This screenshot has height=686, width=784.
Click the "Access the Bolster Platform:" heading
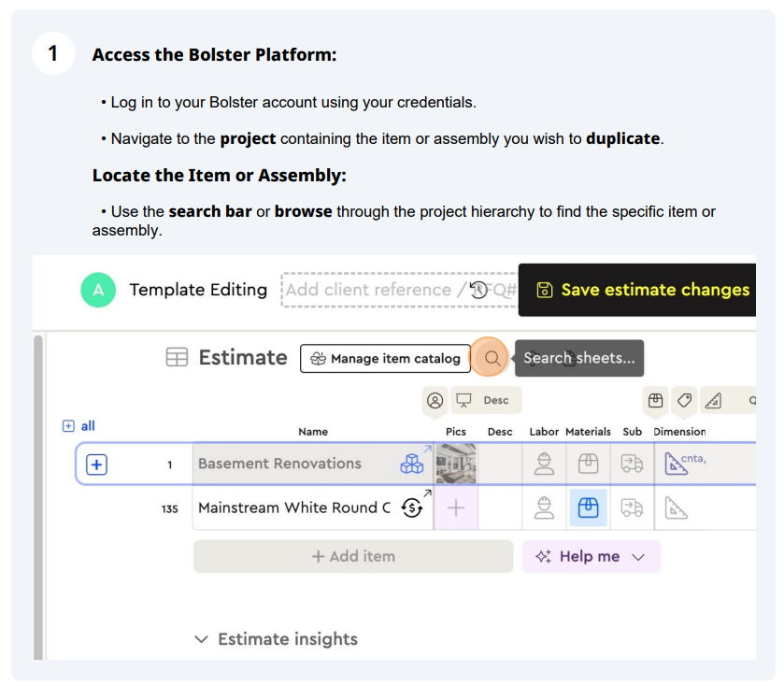coord(215,54)
